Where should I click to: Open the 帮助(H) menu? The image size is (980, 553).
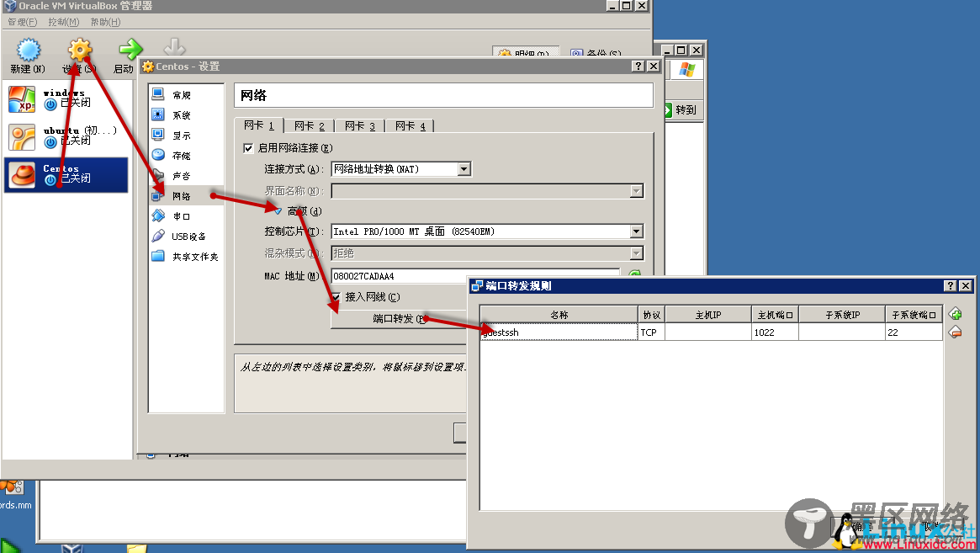click(x=105, y=22)
